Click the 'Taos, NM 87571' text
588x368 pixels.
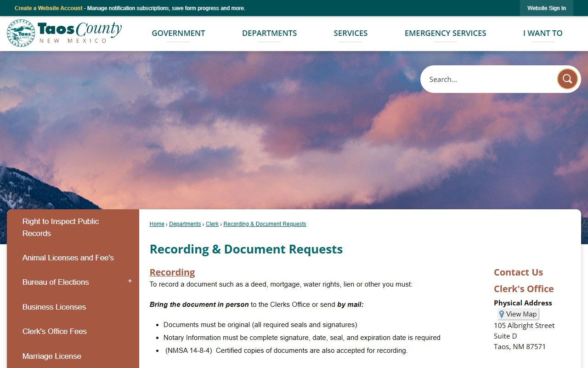(520, 346)
